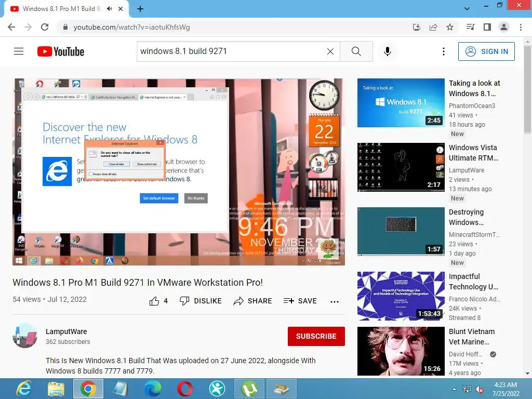Subscribe to LamputWare channel
This screenshot has height=399, width=532.
316,336
